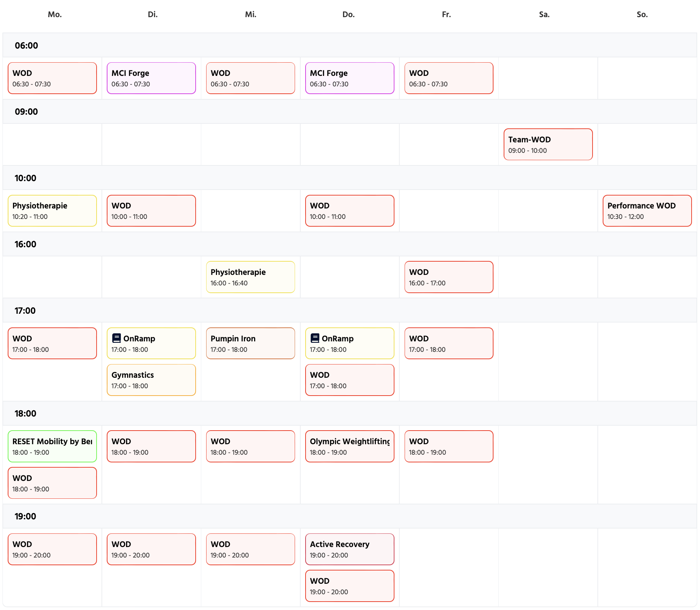Open Thursday's 10:00 WOD class
Image resolution: width=700 pixels, height=610 pixels.
click(x=349, y=211)
